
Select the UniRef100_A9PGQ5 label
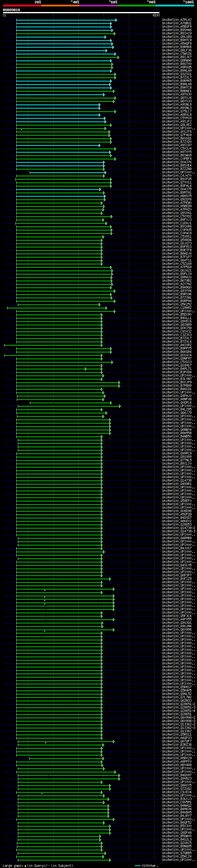177,67
